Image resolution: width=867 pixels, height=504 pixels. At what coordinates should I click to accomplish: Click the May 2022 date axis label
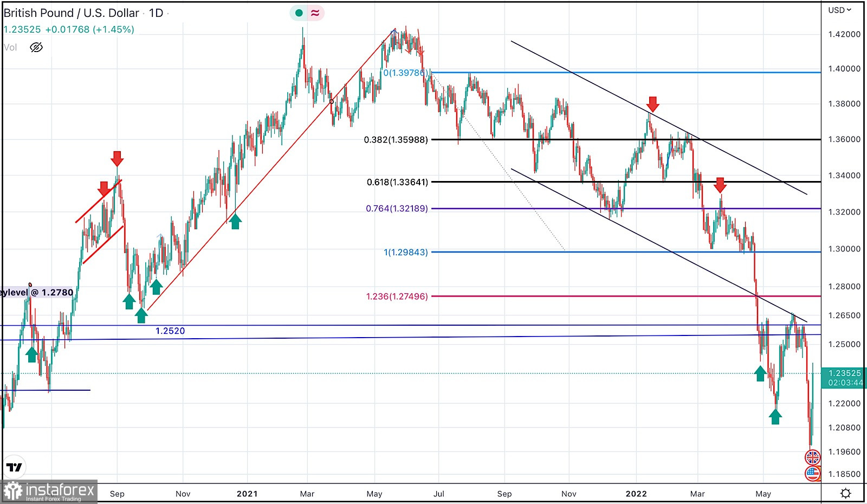pyautogui.click(x=763, y=494)
